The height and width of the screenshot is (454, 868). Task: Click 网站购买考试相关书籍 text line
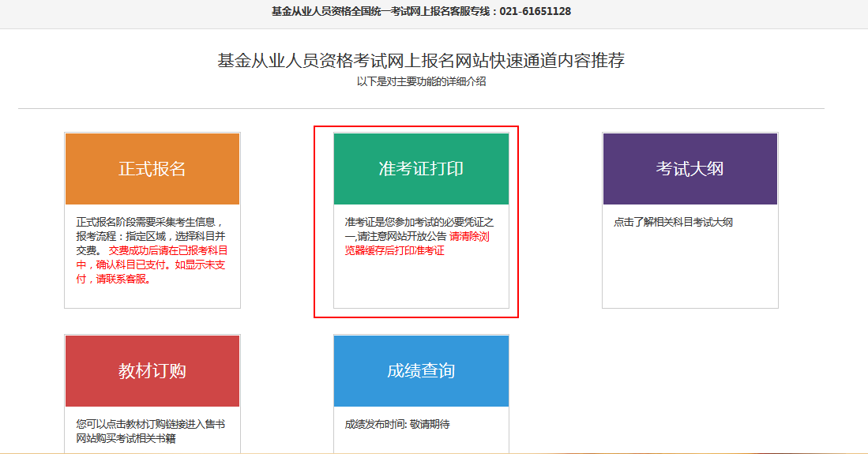(x=126, y=438)
